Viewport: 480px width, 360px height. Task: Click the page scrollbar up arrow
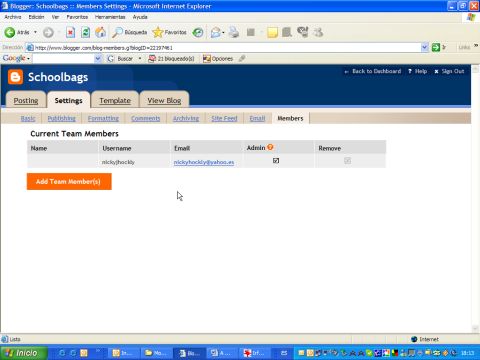pos(475,69)
